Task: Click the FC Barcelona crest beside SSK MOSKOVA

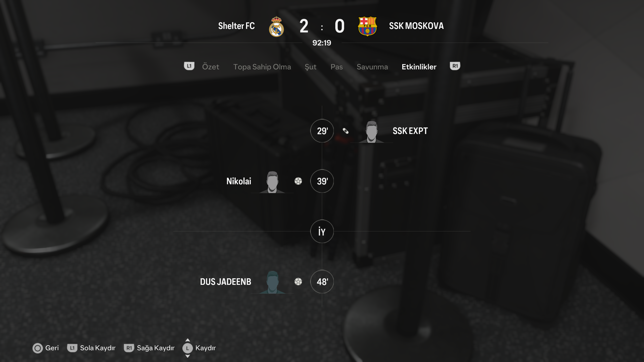Action: [367, 26]
